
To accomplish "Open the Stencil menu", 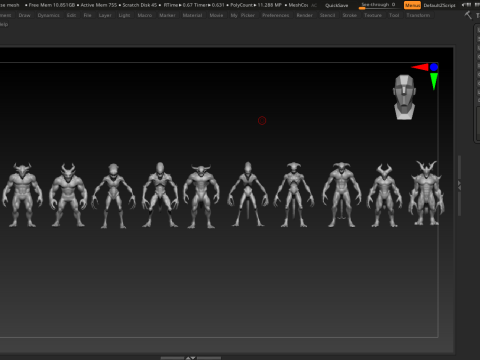I will [x=327, y=15].
